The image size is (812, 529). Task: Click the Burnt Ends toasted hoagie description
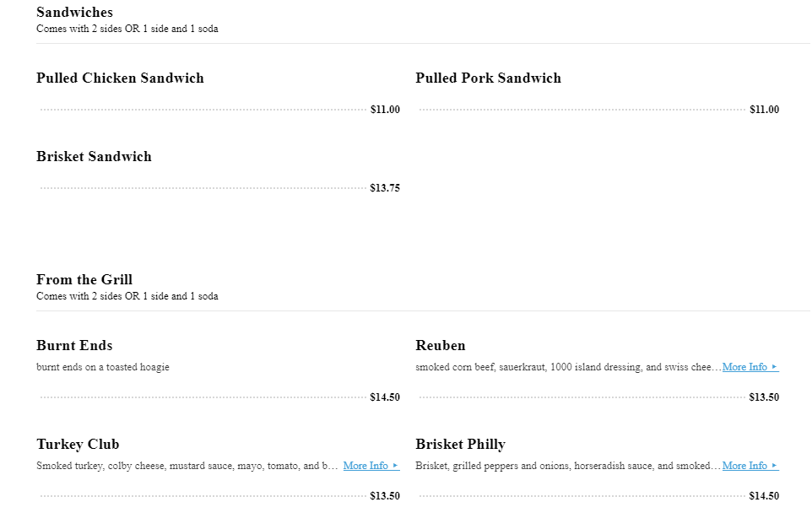(103, 368)
